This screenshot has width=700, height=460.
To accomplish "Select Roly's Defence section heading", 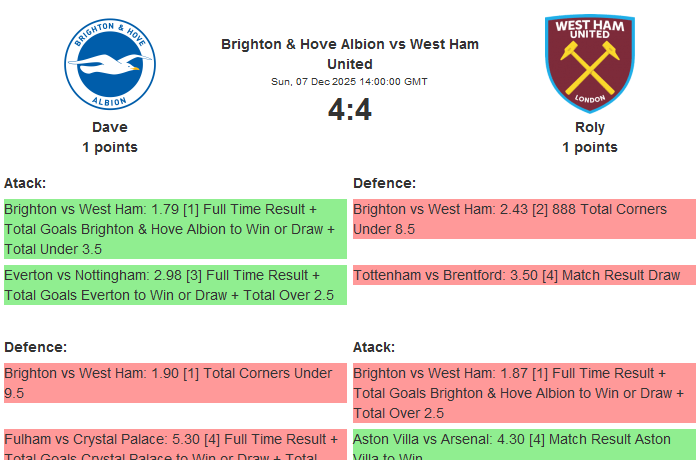I will [x=385, y=183].
